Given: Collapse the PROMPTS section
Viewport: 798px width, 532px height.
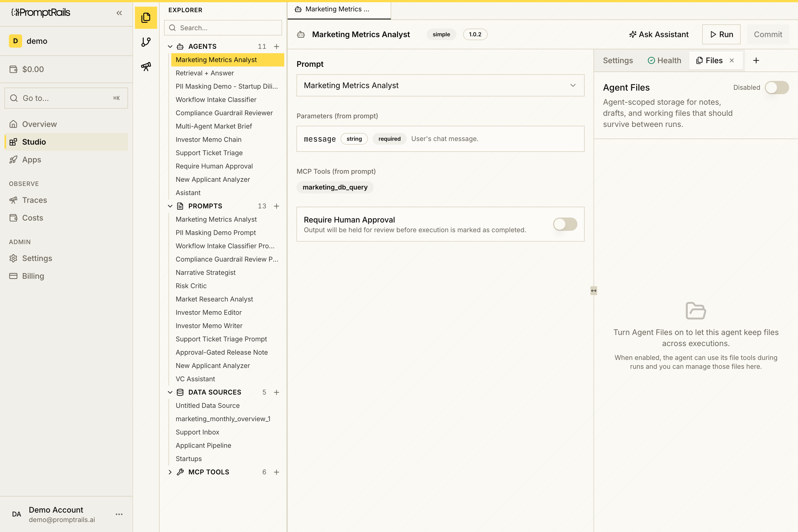Looking at the screenshot, I should [x=170, y=206].
